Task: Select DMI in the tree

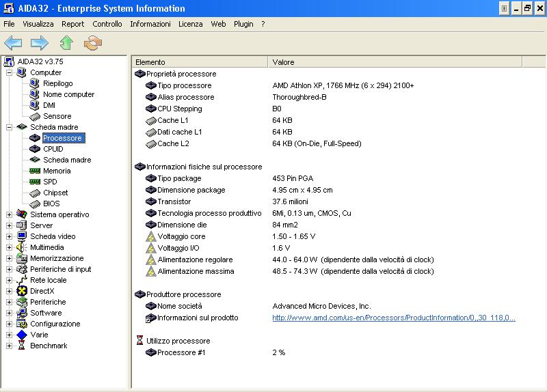Action: click(49, 105)
